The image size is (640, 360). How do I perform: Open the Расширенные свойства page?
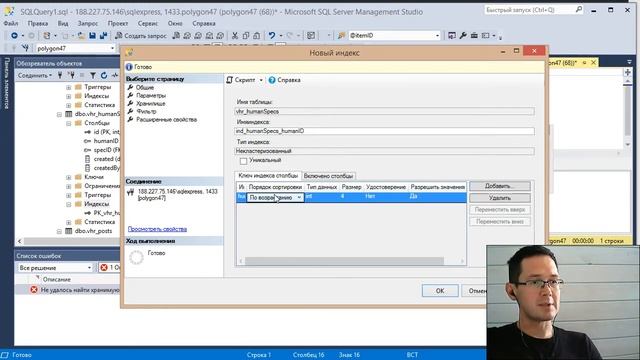(x=167, y=120)
